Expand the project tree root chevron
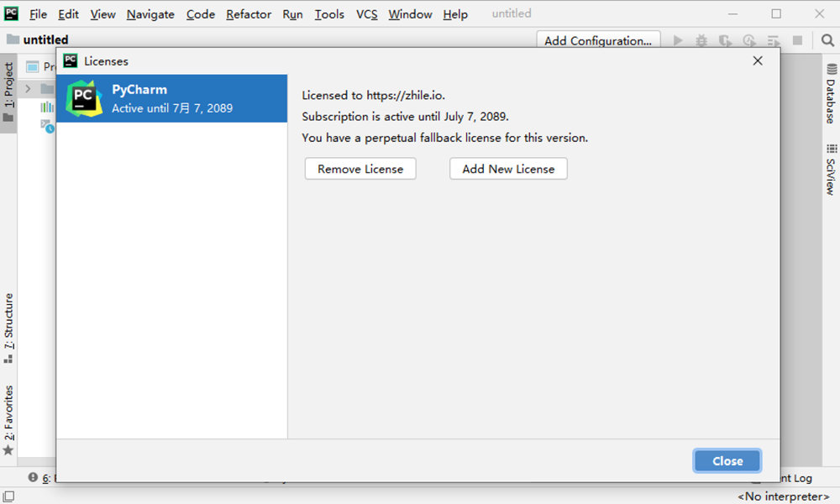 click(28, 88)
